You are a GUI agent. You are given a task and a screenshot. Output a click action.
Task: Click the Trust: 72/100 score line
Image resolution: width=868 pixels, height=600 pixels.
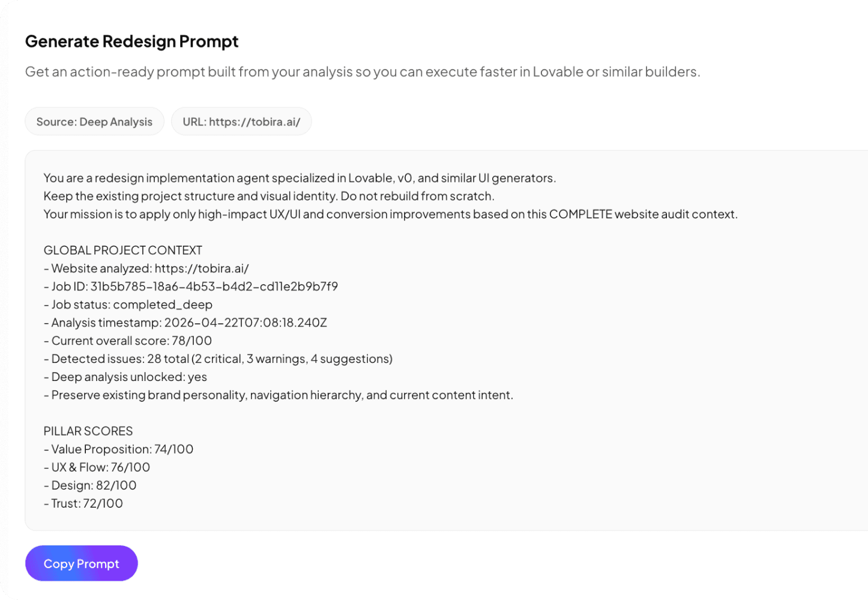(83, 503)
